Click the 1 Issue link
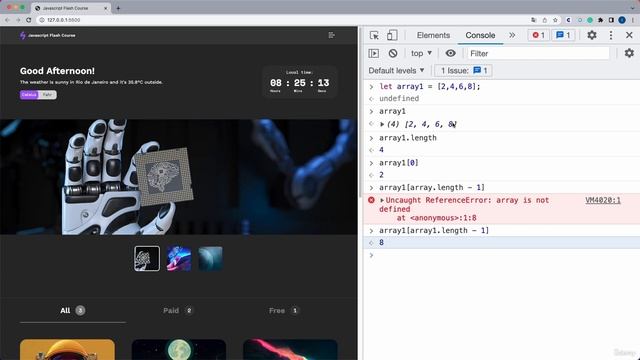Screen dimensions: 640x360 463,71
